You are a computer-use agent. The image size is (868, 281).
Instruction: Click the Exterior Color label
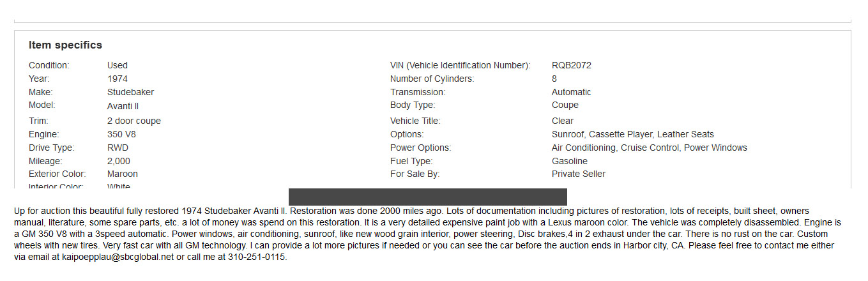(x=57, y=174)
